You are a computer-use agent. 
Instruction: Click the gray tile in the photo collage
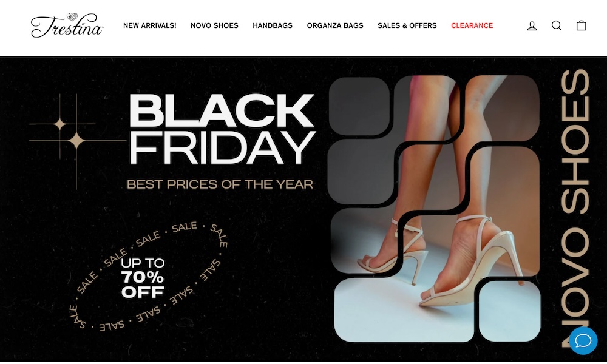(x=359, y=106)
